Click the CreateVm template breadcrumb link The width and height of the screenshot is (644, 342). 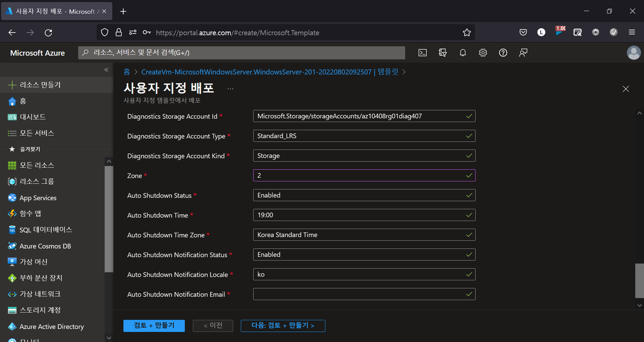pos(270,72)
